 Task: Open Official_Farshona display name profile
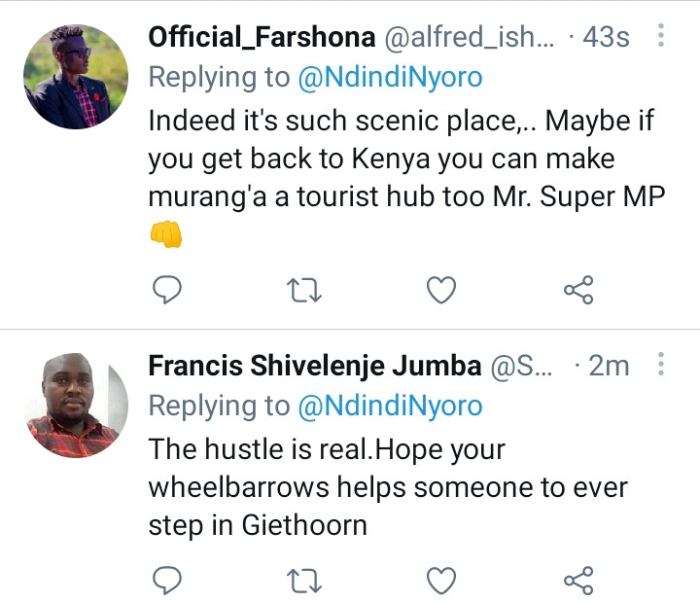coord(262,37)
